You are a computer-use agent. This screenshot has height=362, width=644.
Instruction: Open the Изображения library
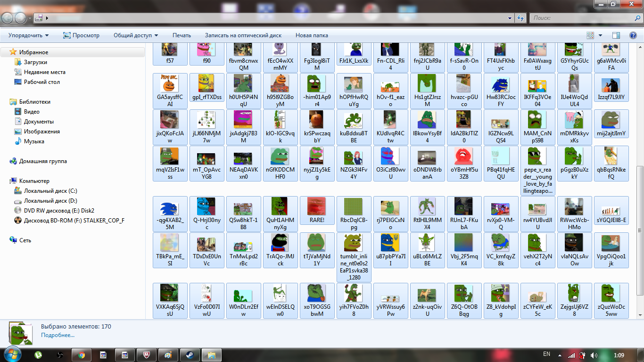coord(42,132)
